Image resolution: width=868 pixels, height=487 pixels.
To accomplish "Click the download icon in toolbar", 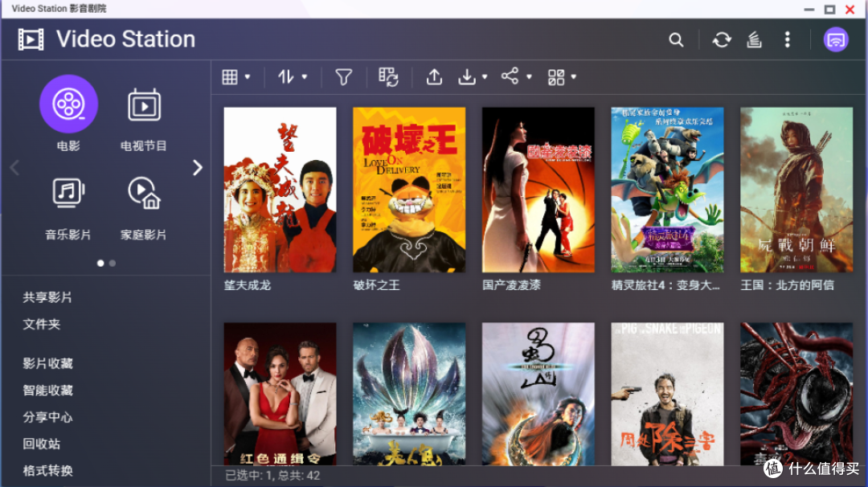I will coord(467,77).
